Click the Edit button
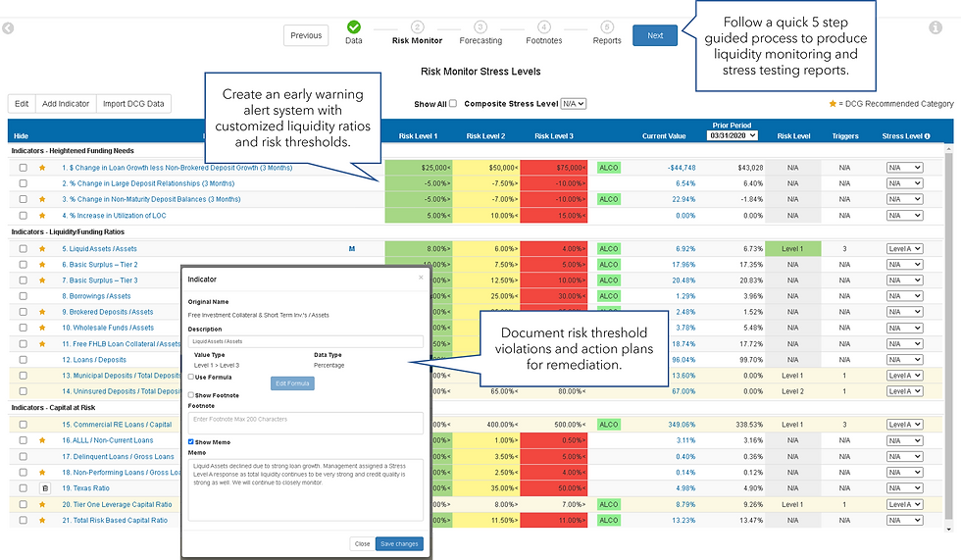The width and height of the screenshot is (961, 560). click(22, 104)
